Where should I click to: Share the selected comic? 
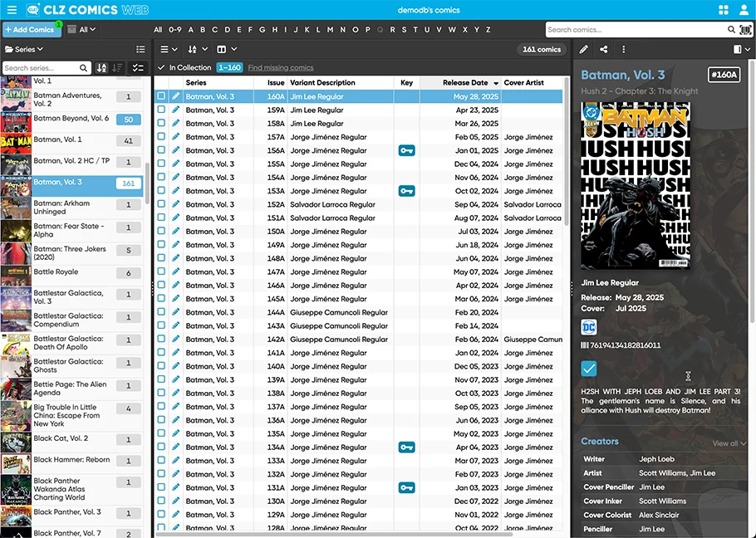point(604,49)
